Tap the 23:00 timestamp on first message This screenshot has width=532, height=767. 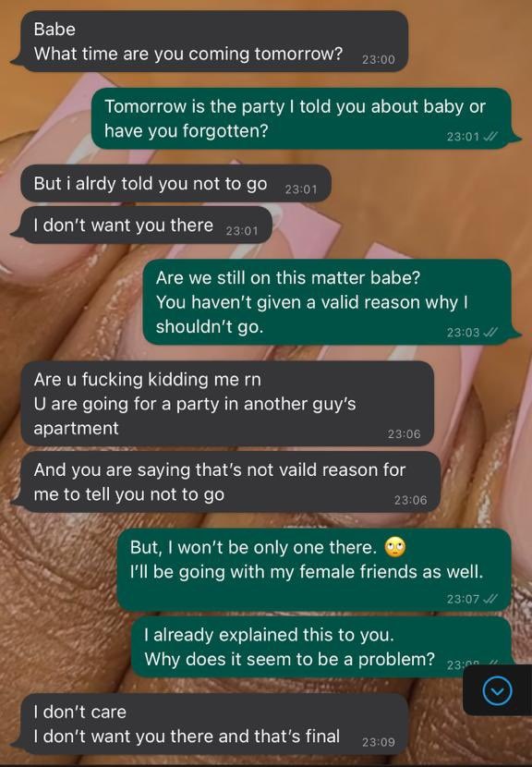[379, 60]
